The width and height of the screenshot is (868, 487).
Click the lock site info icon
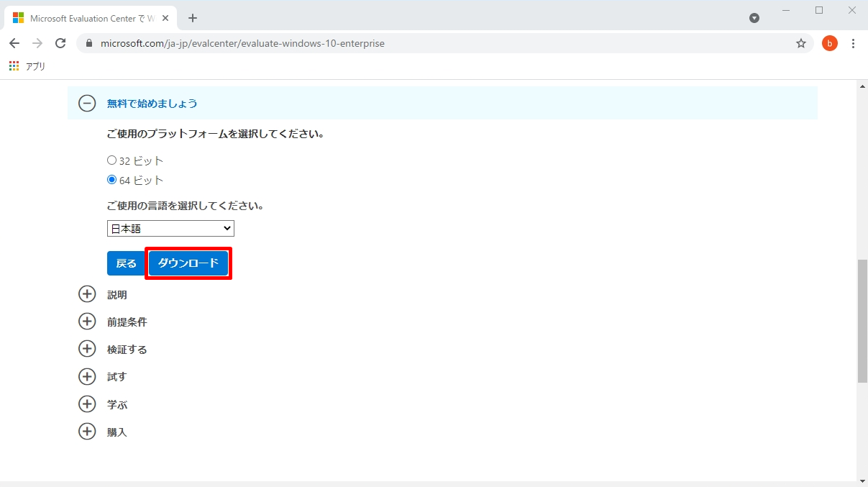[89, 43]
